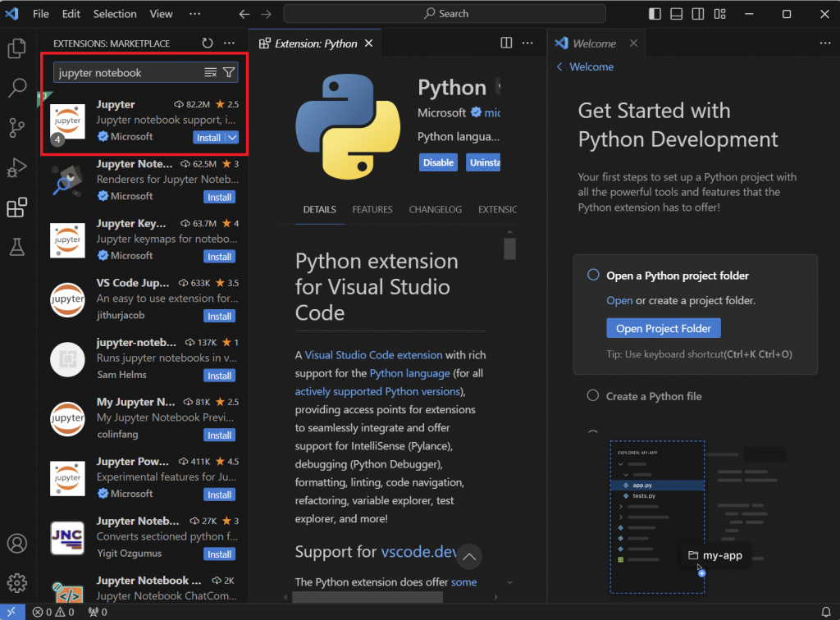Split the editor right

point(506,43)
